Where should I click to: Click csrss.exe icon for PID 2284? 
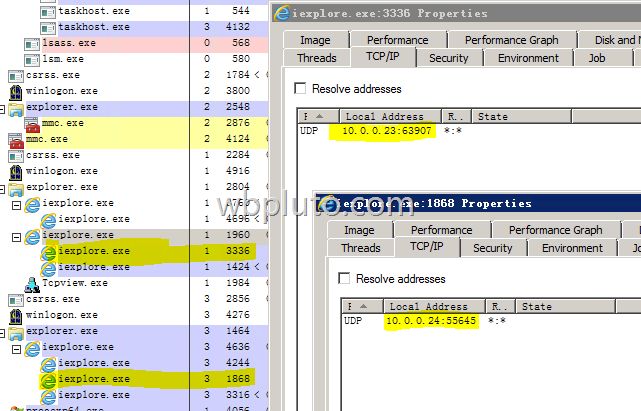16,156
